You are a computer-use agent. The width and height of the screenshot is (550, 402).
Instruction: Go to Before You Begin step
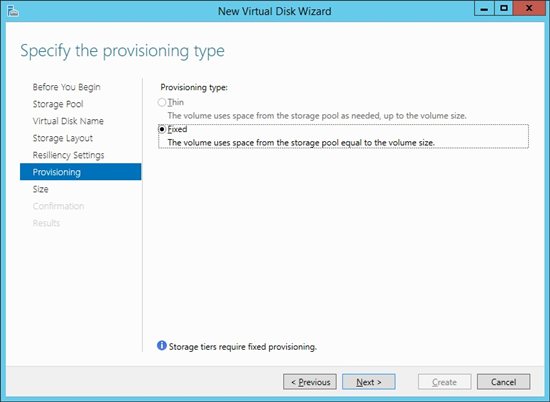coord(66,87)
